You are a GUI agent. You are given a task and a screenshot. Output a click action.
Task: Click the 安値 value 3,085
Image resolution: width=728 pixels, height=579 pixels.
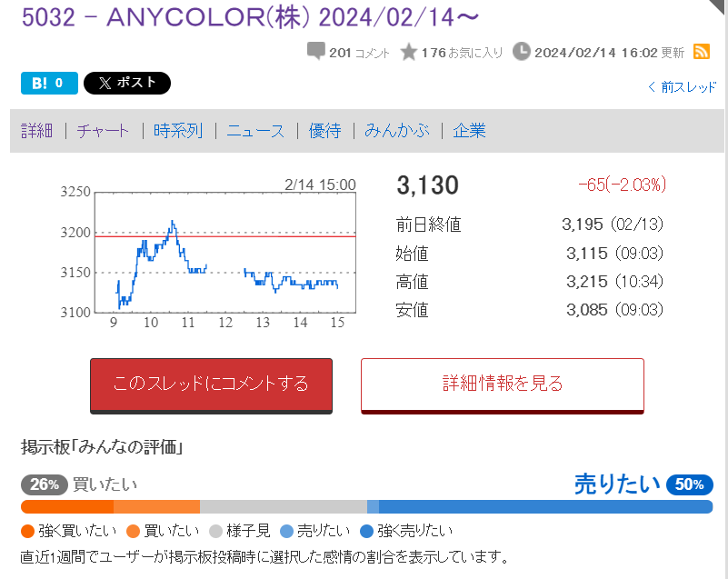pyautogui.click(x=587, y=310)
